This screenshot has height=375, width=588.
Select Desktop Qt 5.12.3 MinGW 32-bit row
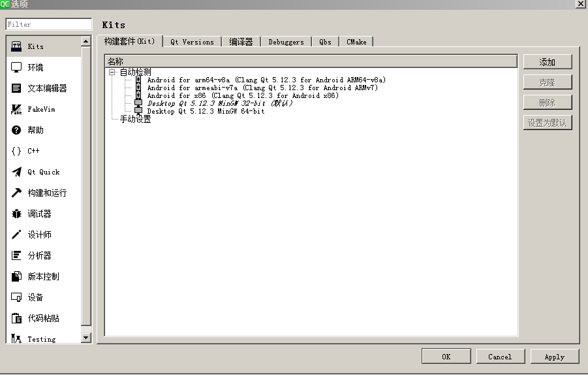(220, 103)
